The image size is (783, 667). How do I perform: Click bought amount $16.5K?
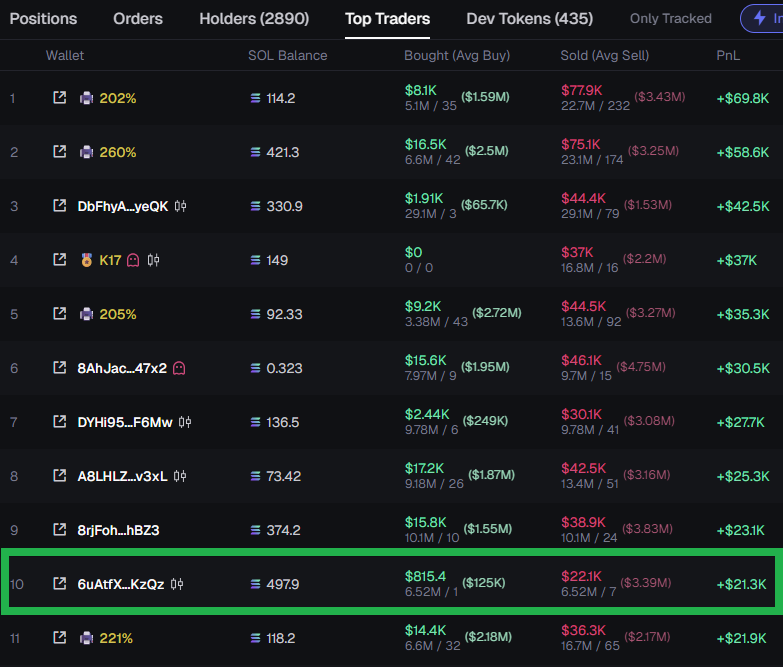tap(425, 144)
